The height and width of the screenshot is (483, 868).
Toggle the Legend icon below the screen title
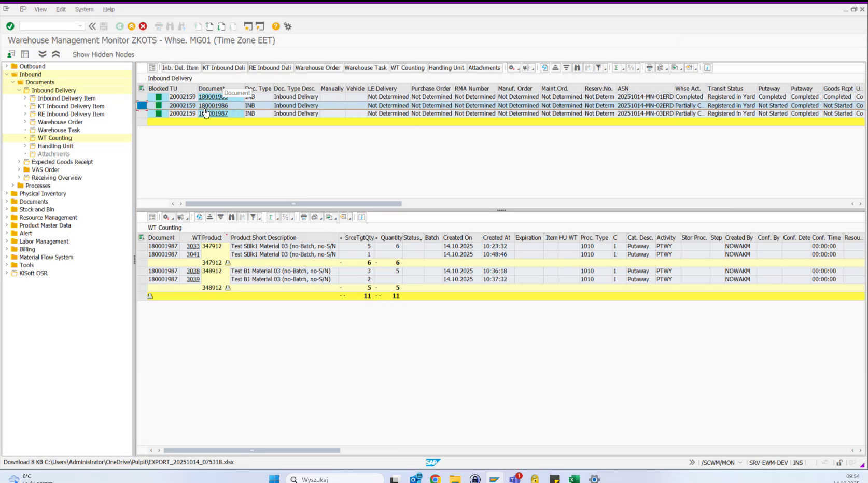click(x=24, y=54)
